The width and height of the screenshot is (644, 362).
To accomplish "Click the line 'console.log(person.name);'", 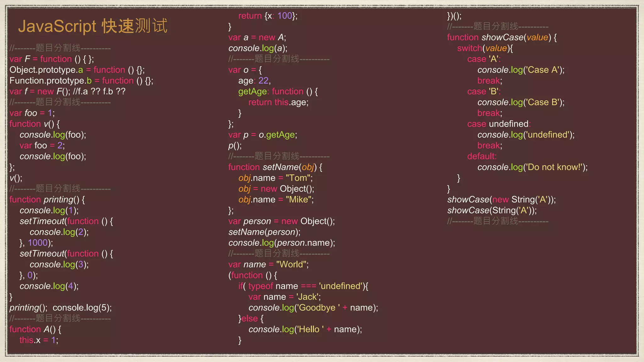I will coord(282,243).
